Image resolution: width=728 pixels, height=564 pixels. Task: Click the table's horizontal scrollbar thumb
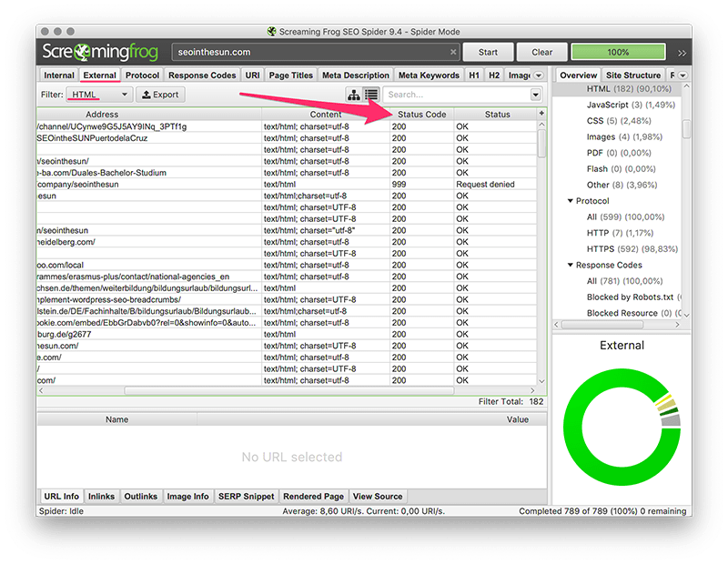[x=288, y=391]
